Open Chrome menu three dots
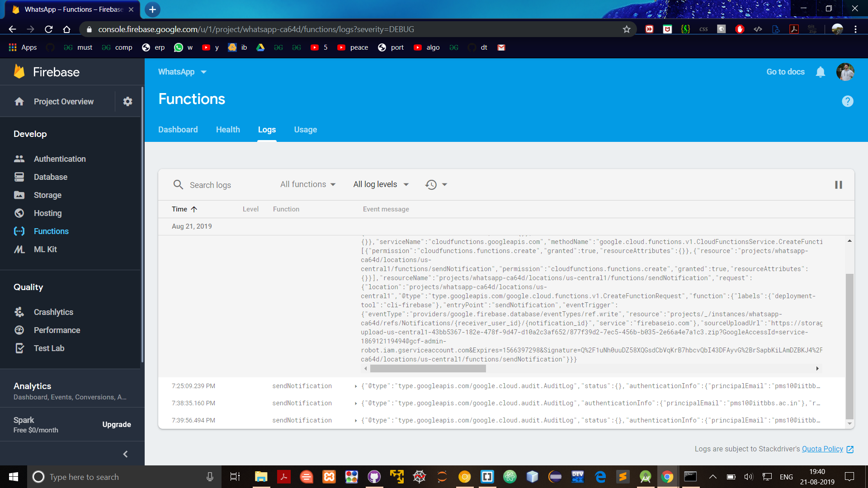The width and height of the screenshot is (868, 488). click(x=856, y=29)
